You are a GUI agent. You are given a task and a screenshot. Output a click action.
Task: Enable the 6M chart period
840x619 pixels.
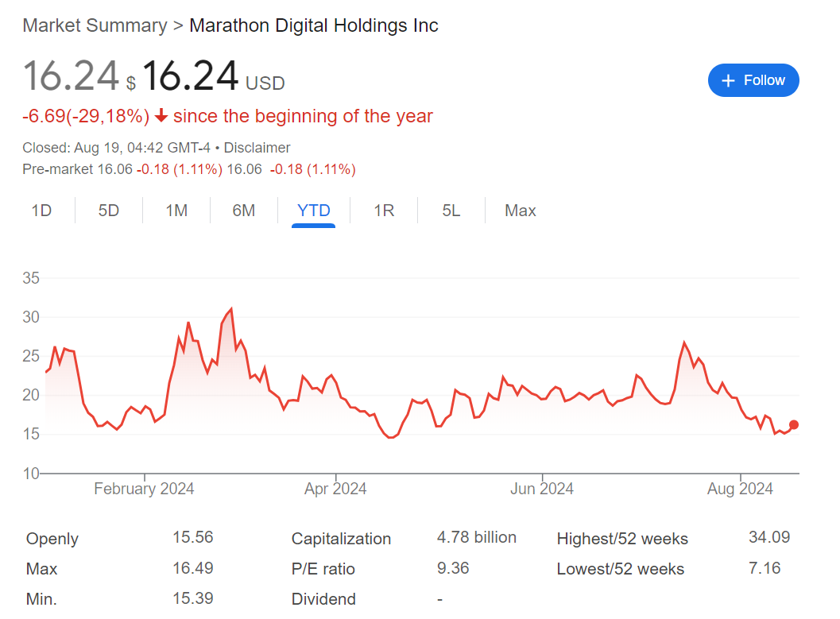pyautogui.click(x=243, y=210)
